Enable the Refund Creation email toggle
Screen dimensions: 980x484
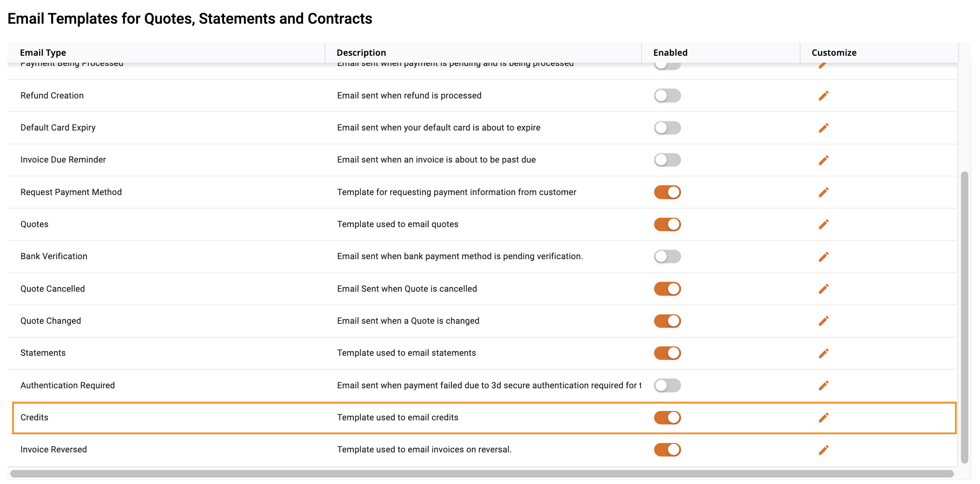667,96
